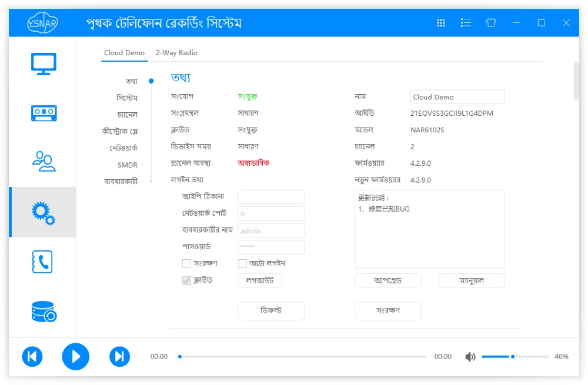Tick the সংরক্ষণ checkbox under login info

pos(186,263)
